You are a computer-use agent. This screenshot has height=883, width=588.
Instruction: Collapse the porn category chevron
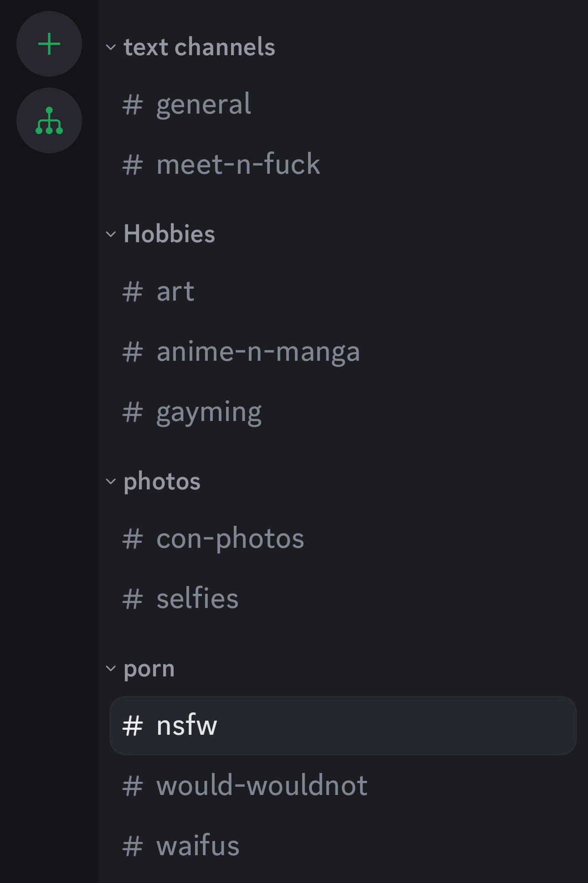point(111,668)
